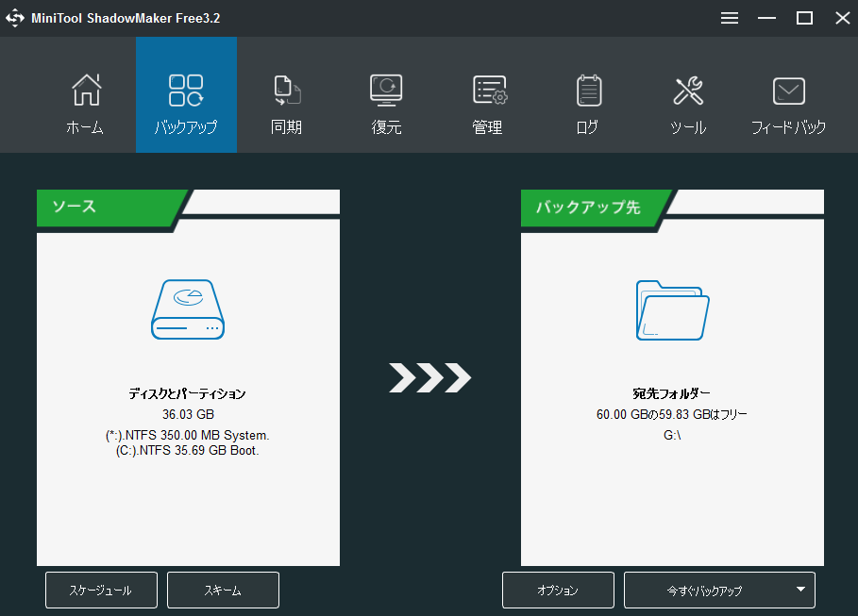Open the 復元 (Restore) section
The width and height of the screenshot is (858, 616).
386,94
